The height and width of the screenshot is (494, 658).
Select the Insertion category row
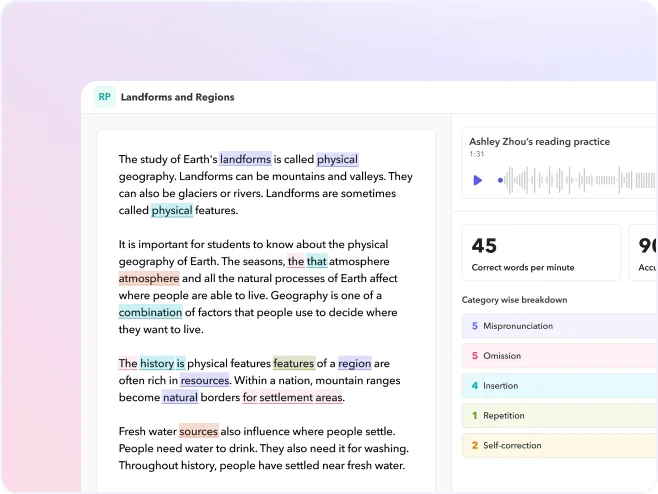pos(558,386)
